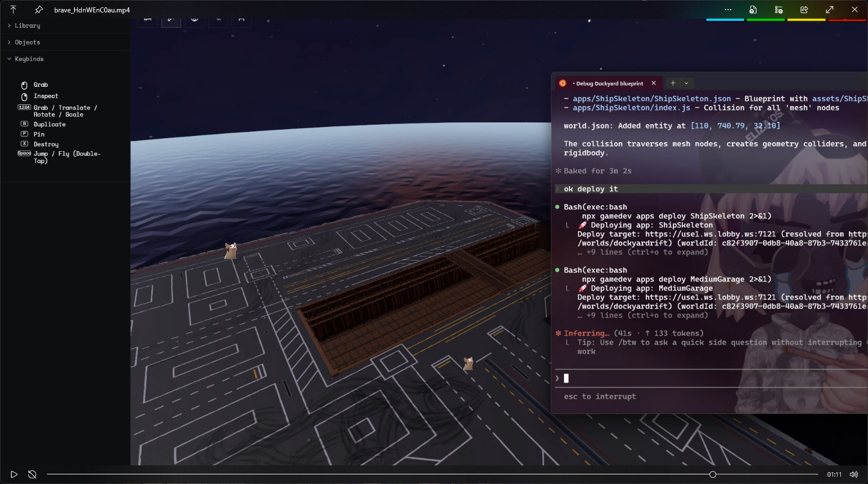This screenshot has height=484, width=868.
Task: Open the terminal tab dropdown arrow
Action: [x=686, y=83]
